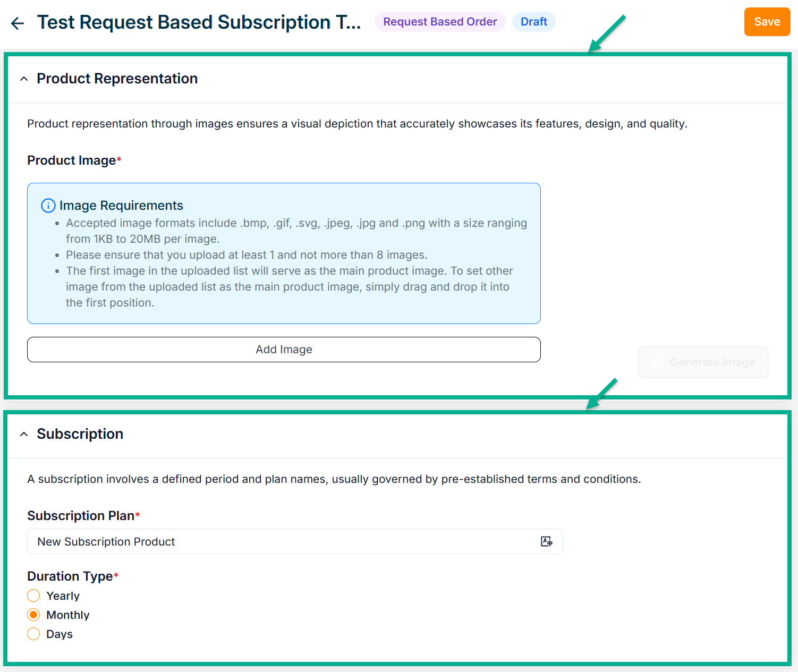
Task: Click the Product Image field label
Action: (72, 160)
